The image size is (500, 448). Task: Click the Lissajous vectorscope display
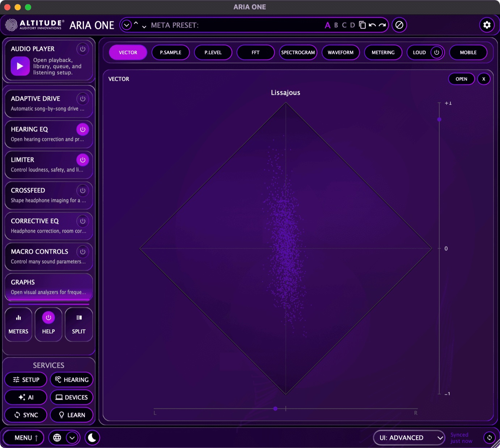[x=286, y=249]
